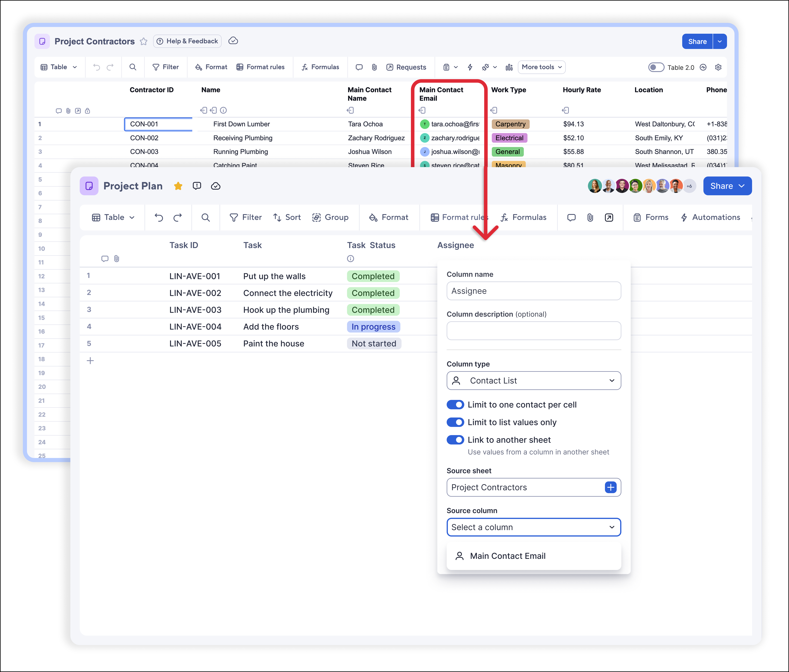This screenshot has width=789, height=672.
Task: Click the add row plus icon
Action: pos(90,361)
